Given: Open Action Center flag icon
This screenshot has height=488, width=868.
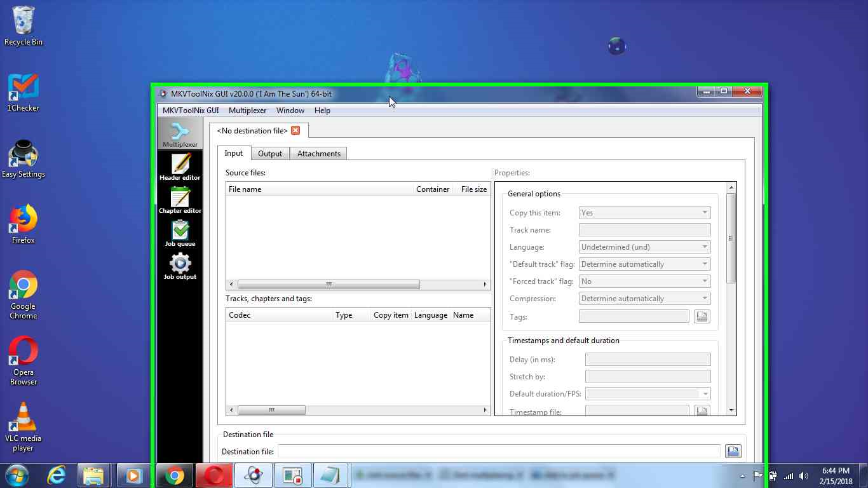Looking at the screenshot, I should click(x=757, y=476).
